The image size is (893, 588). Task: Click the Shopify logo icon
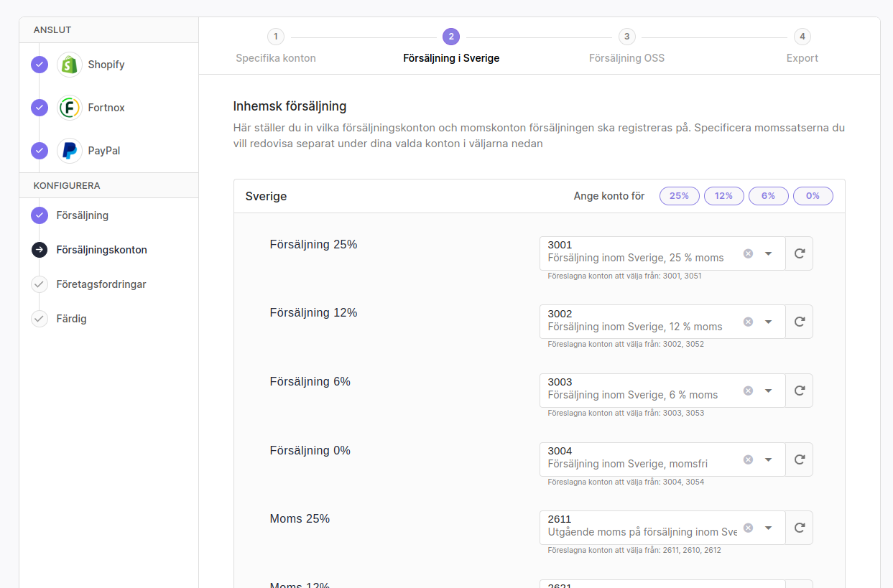[x=70, y=65]
